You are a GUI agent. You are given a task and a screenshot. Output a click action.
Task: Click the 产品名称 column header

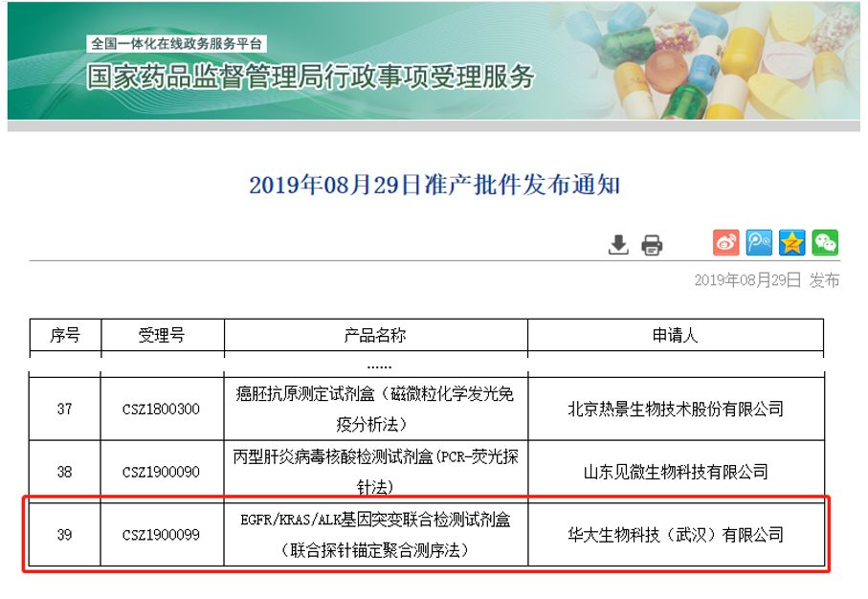pyautogui.click(x=375, y=335)
